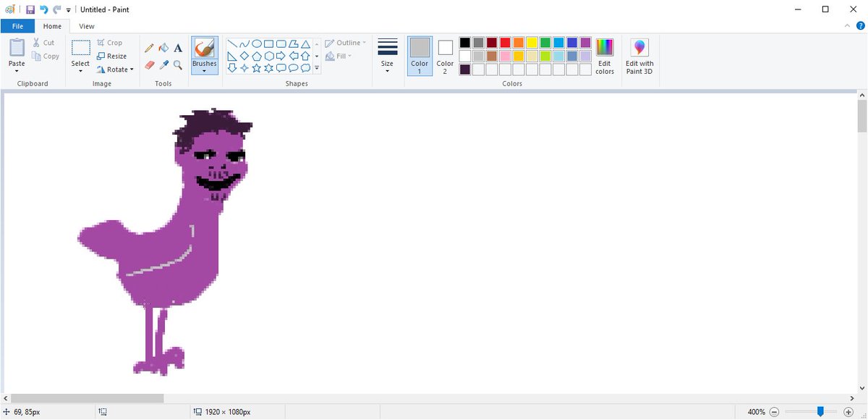Click the rectangular Select tool icon

pyautogui.click(x=81, y=49)
